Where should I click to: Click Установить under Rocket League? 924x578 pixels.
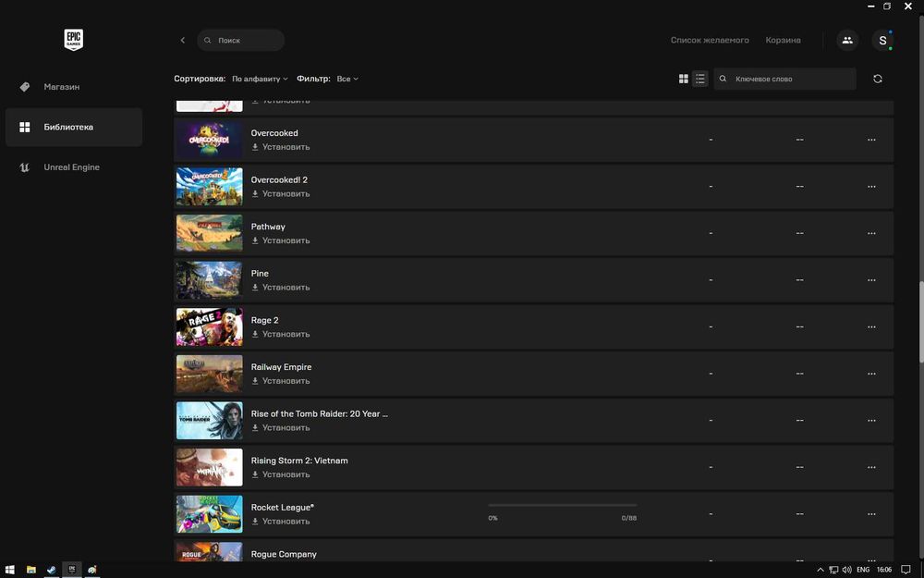pyautogui.click(x=281, y=522)
